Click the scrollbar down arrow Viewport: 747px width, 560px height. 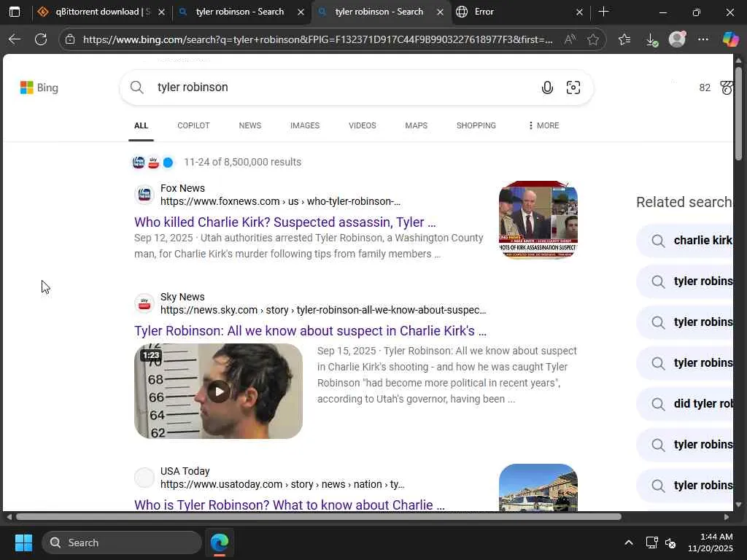coord(738,505)
